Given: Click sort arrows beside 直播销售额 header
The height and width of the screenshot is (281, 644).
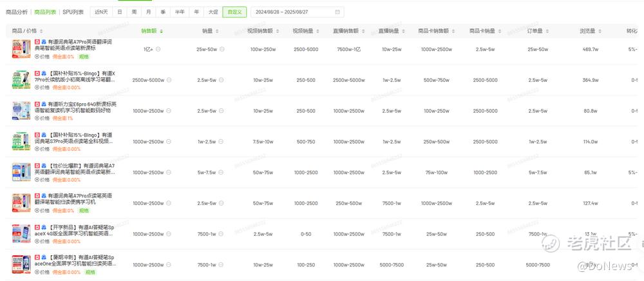Looking at the screenshot, I should pos(363,31).
